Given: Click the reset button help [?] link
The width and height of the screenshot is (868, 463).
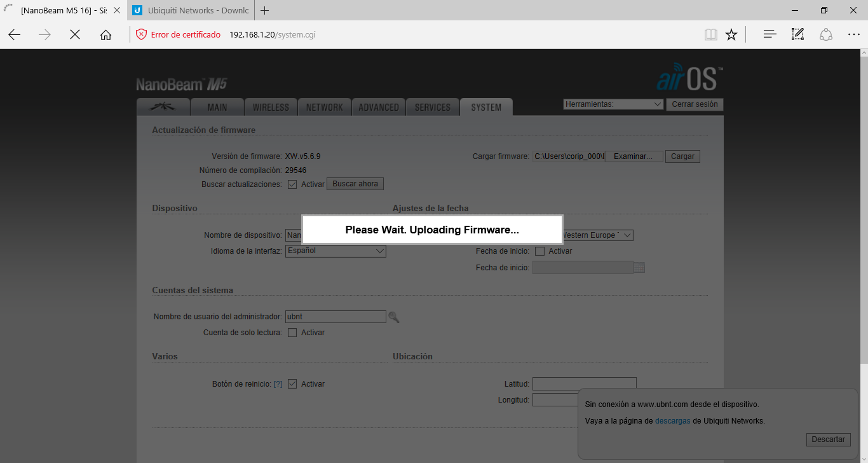Looking at the screenshot, I should pyautogui.click(x=278, y=384).
